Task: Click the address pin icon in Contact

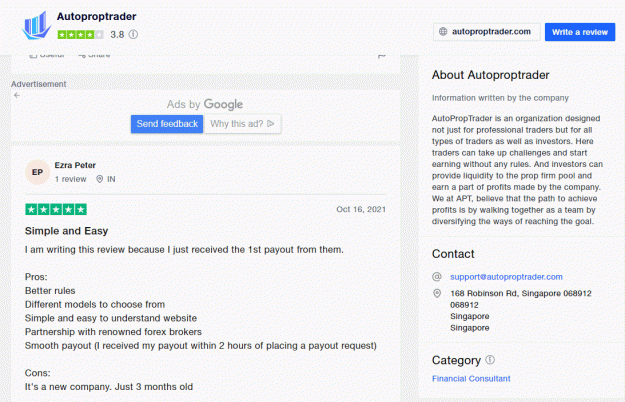Action: point(437,294)
